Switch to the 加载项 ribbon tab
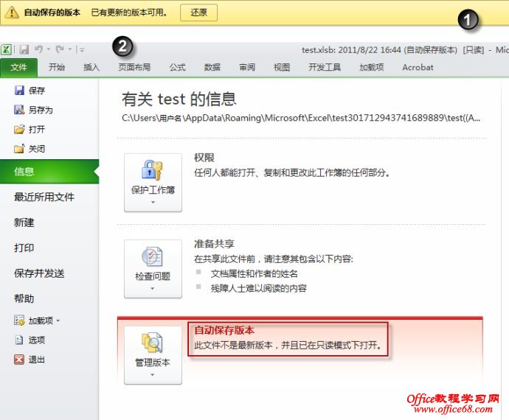This screenshot has width=509, height=420. [371, 67]
